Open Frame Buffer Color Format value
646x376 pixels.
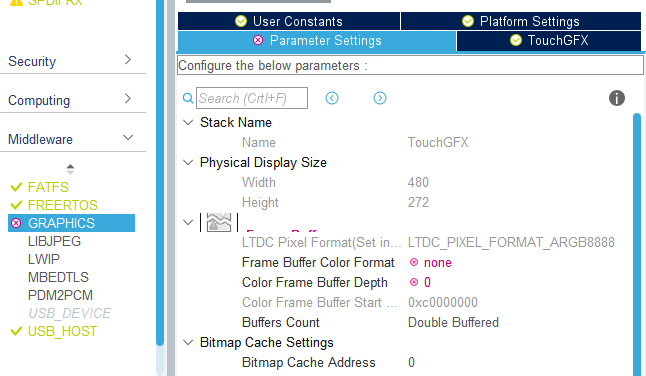click(438, 262)
